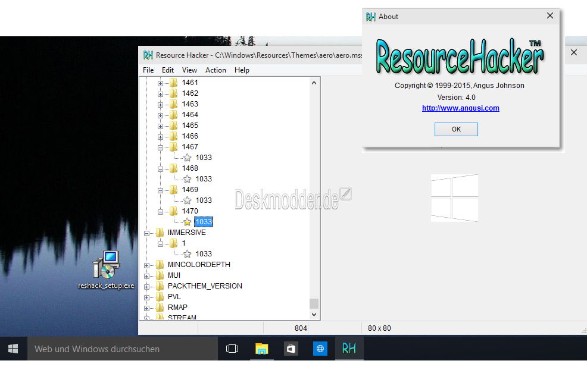Collapse the 1469 tree node
This screenshot has height=392, width=587.
[x=160, y=190]
